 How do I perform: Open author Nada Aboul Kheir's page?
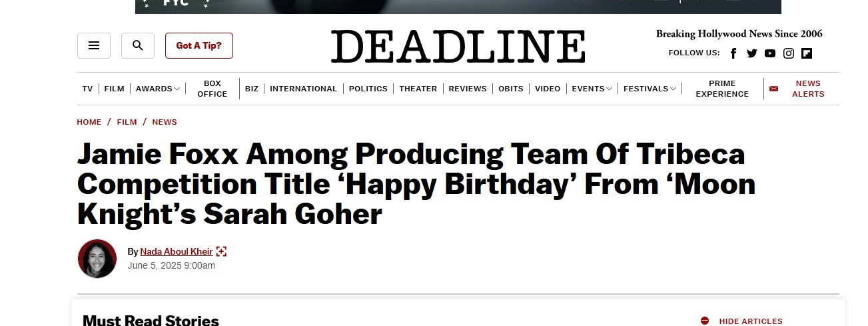click(x=176, y=251)
